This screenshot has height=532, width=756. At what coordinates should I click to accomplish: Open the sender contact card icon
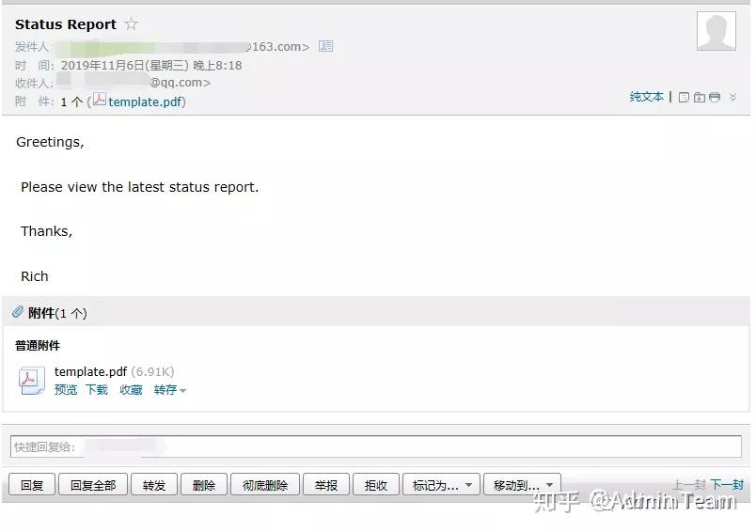(x=326, y=46)
